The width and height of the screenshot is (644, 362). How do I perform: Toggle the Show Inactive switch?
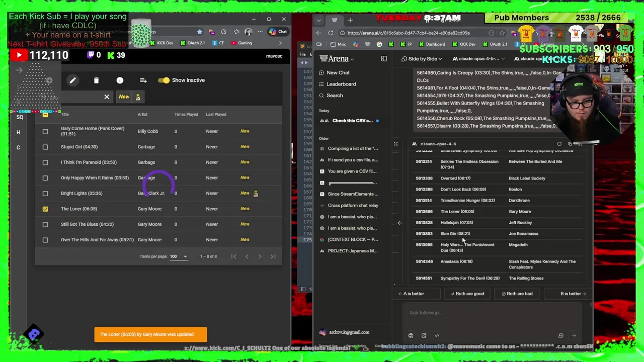(x=164, y=80)
